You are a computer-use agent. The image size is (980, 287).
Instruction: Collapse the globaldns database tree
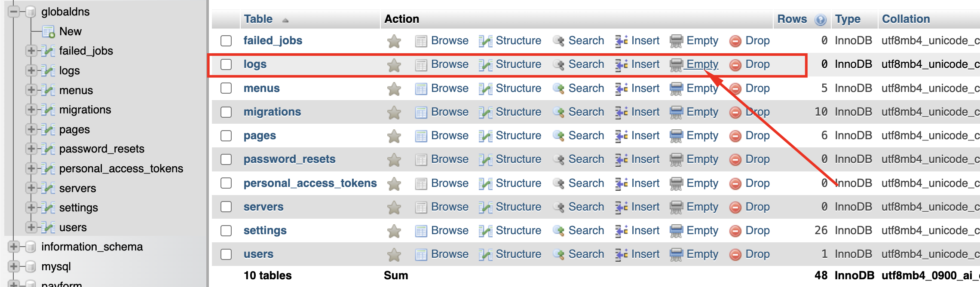(x=14, y=12)
